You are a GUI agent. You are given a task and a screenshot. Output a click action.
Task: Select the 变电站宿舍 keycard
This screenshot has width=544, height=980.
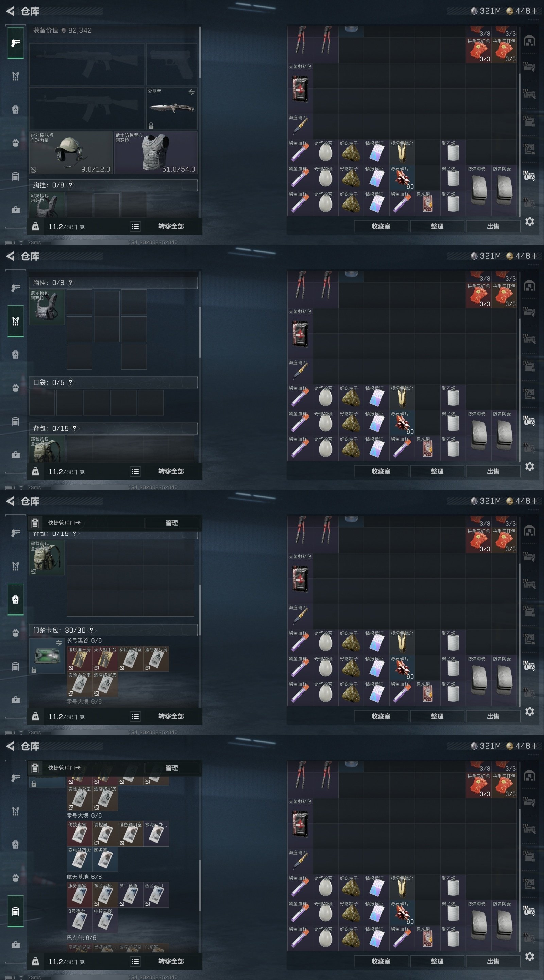(80, 859)
